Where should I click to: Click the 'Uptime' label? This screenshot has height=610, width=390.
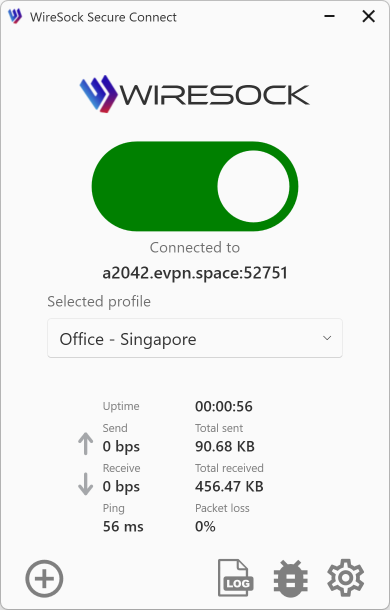pyautogui.click(x=121, y=407)
